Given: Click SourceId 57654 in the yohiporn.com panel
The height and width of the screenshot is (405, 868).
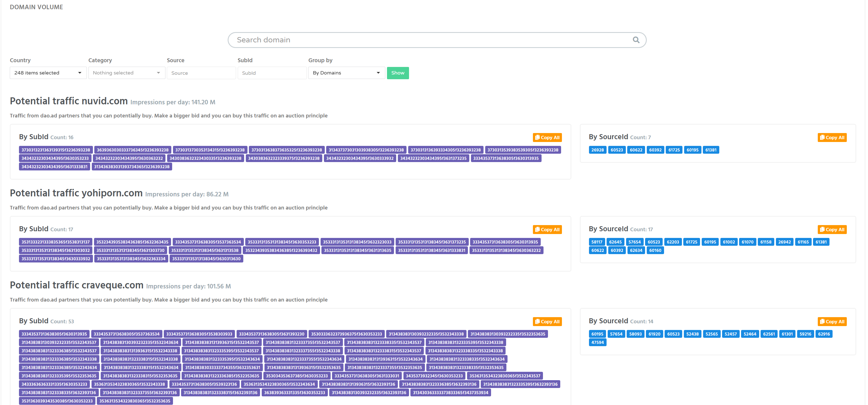Looking at the screenshot, I should tap(634, 242).
